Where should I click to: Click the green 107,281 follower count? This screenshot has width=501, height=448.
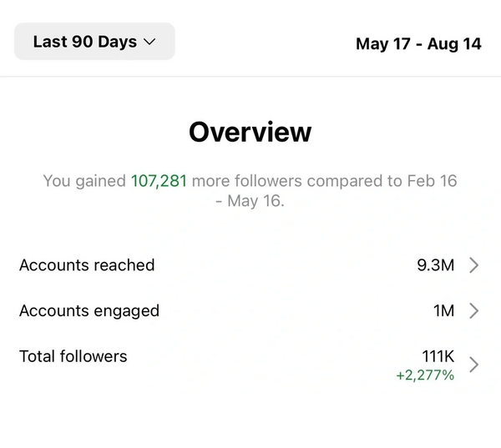pos(159,180)
